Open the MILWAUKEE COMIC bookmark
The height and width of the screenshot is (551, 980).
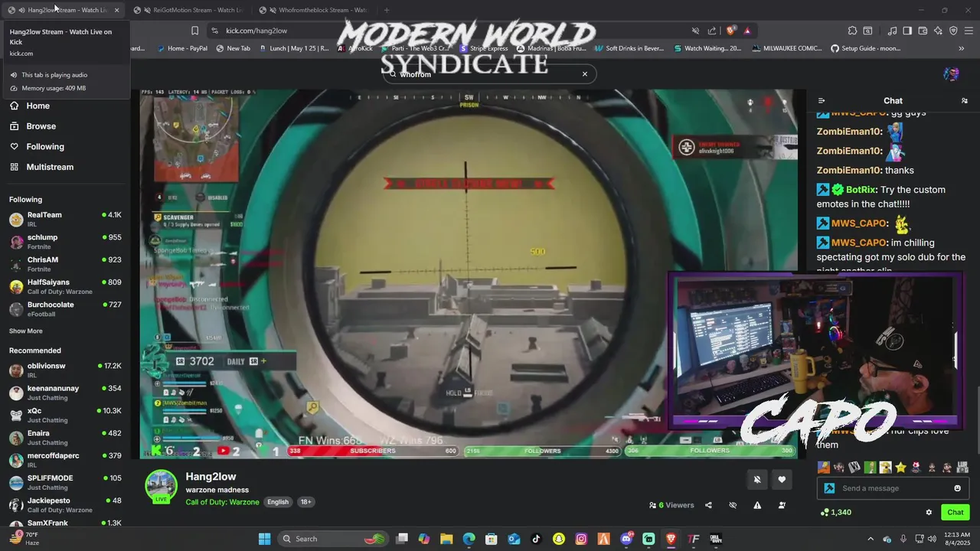(787, 48)
